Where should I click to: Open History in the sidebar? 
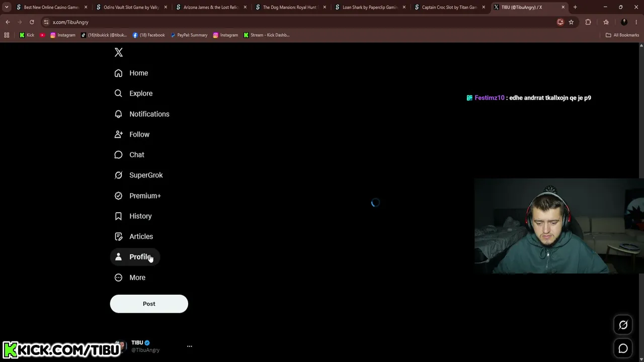coord(133,216)
